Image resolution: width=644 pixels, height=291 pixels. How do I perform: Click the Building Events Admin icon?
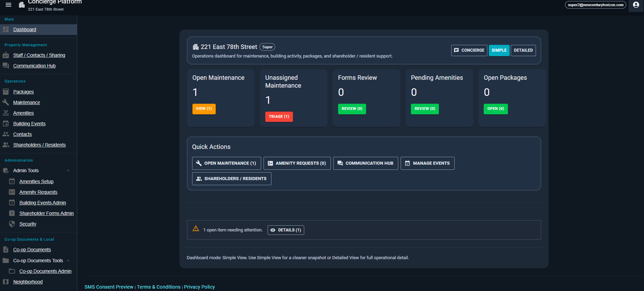tap(12, 203)
